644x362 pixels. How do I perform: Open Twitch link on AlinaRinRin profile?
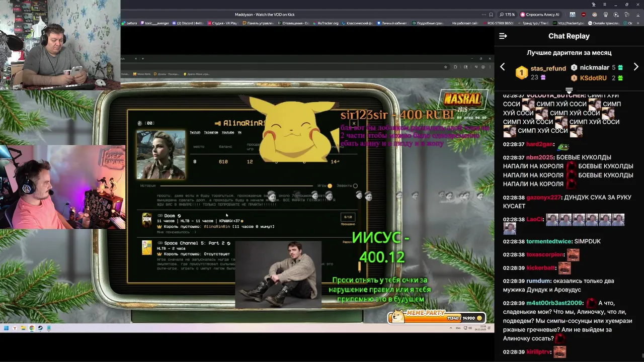pyautogui.click(x=195, y=132)
